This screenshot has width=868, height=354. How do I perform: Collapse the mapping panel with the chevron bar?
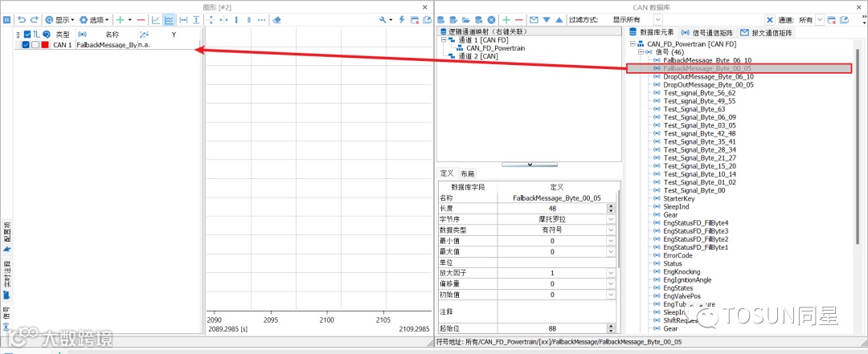coord(529,165)
